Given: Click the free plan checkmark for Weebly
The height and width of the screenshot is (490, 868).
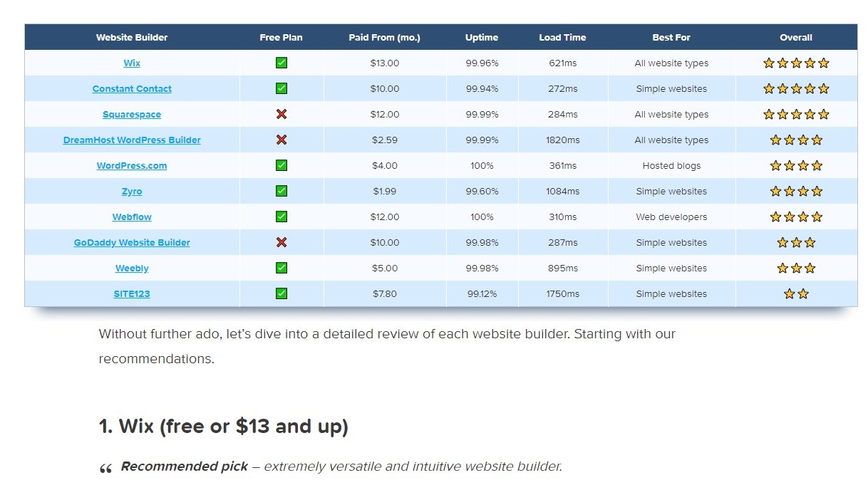Looking at the screenshot, I should tap(281, 268).
